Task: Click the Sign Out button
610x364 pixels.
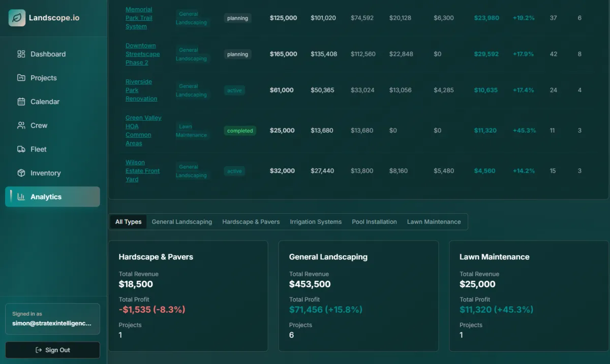Action: pos(52,350)
